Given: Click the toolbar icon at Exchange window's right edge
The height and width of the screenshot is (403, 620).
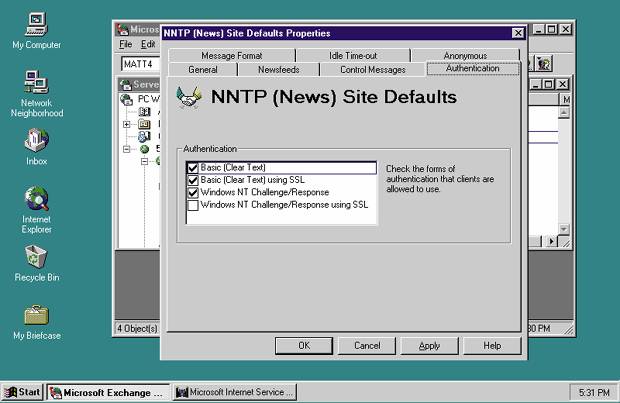Looking at the screenshot, I should tap(544, 64).
